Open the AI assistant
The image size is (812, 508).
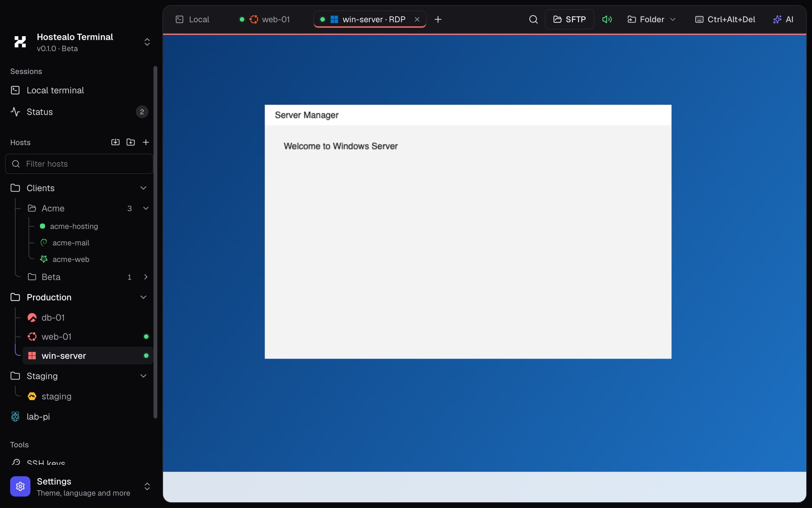coord(783,19)
